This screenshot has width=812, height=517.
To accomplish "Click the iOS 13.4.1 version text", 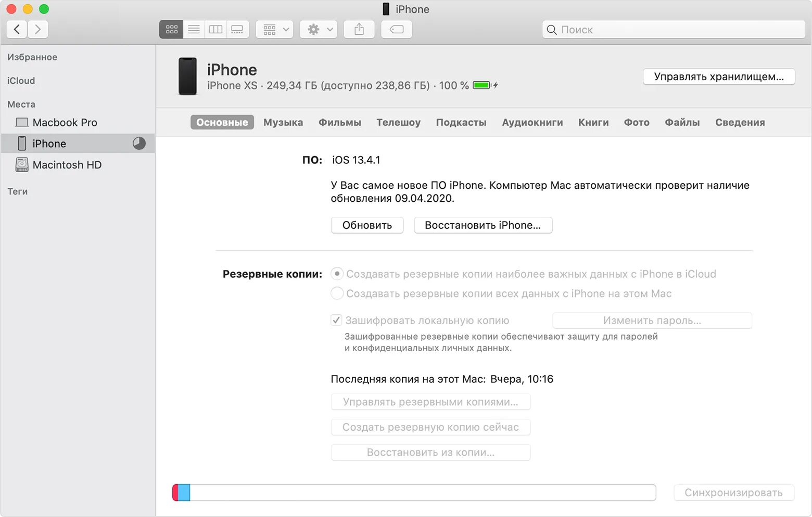I will pos(356,160).
